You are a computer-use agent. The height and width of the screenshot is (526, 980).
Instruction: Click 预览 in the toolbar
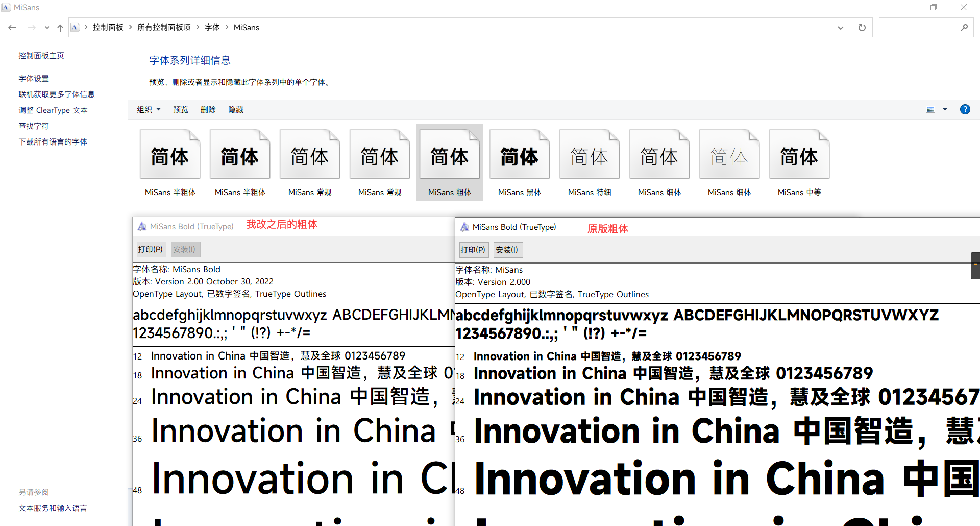pos(180,110)
